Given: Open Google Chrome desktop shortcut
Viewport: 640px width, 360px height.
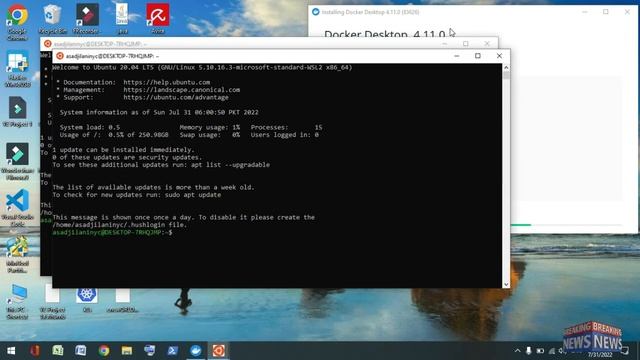Looking at the screenshot, I should 17,21.
